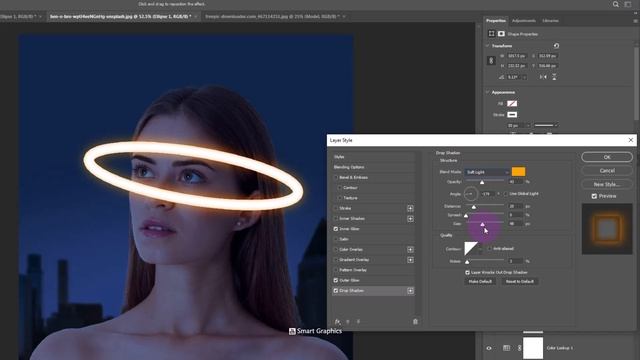Toggle the Preview checkbox

pyautogui.click(x=594, y=196)
